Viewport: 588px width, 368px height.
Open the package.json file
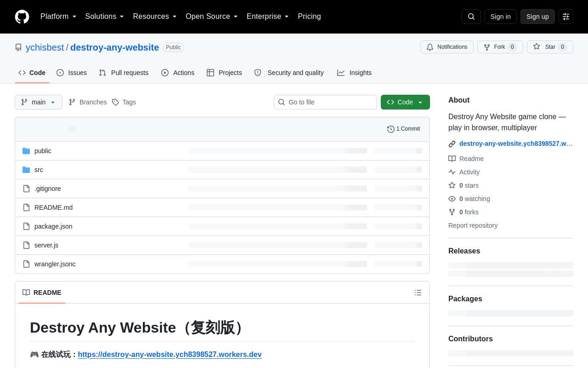[53, 226]
